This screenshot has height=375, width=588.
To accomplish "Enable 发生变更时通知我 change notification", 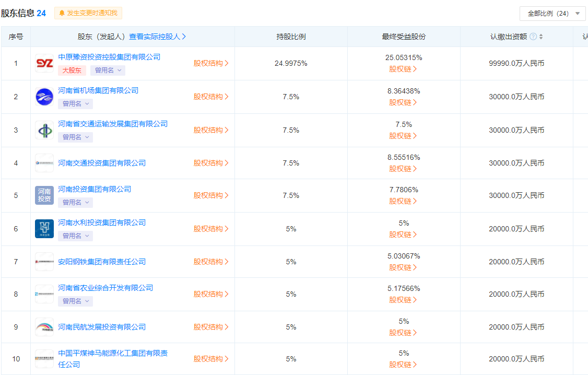I will (x=88, y=13).
